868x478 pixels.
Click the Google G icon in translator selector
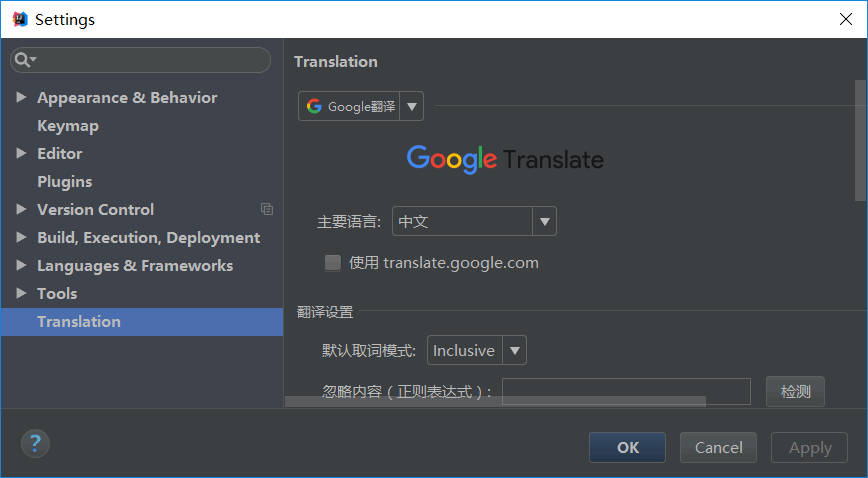point(314,106)
